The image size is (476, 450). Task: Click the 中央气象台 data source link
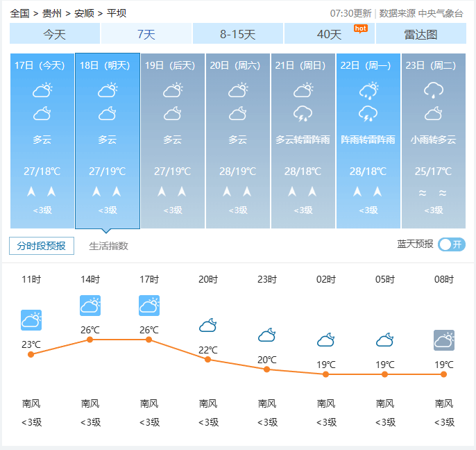click(x=441, y=13)
